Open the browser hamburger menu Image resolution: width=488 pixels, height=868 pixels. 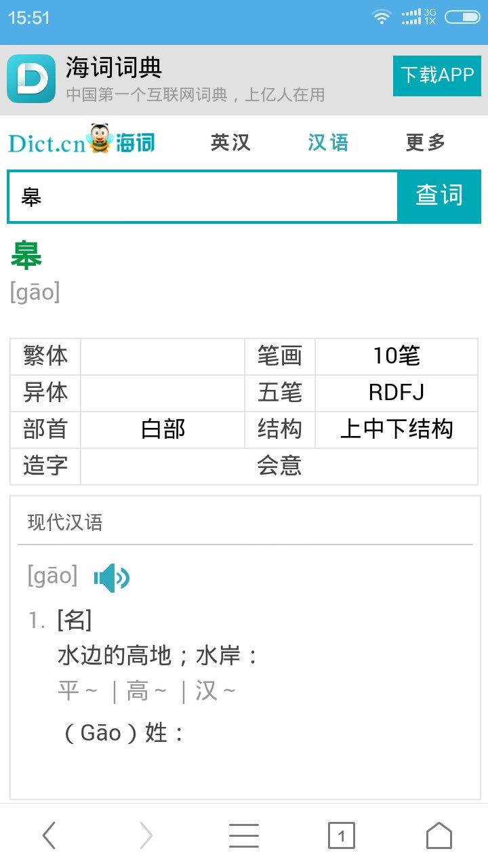244,835
